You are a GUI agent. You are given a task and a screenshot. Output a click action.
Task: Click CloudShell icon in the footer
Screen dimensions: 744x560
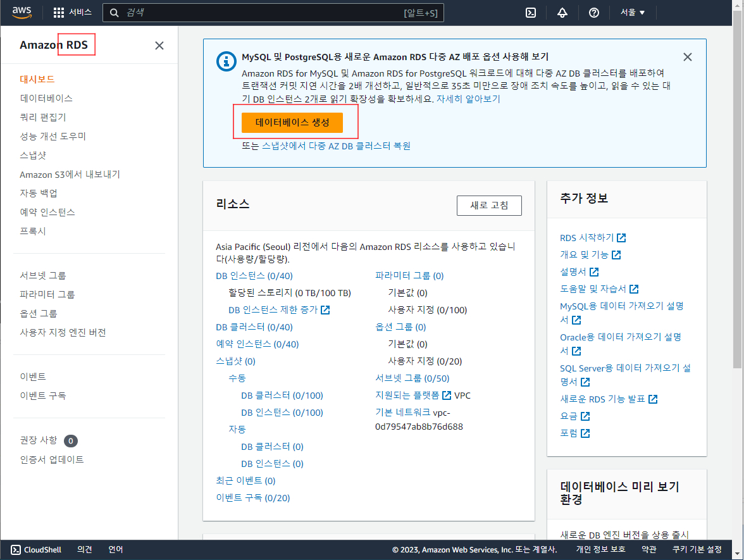[x=16, y=549]
